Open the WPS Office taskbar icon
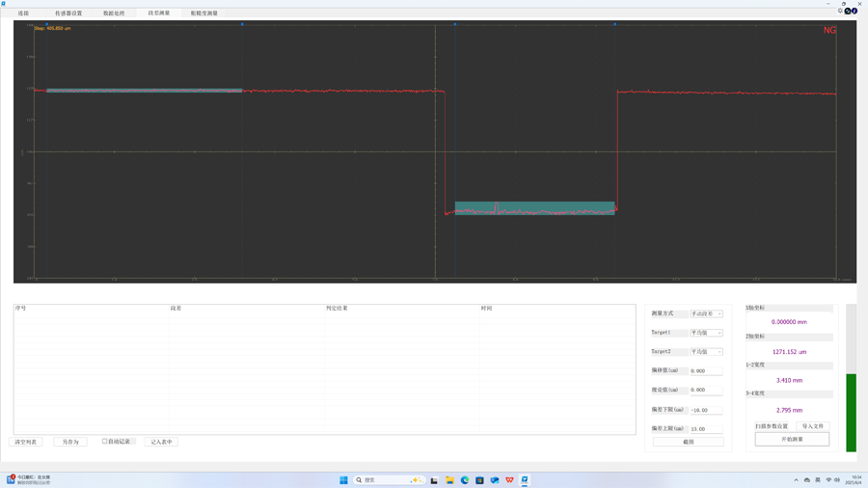The width and height of the screenshot is (868, 488). pyautogui.click(x=509, y=480)
